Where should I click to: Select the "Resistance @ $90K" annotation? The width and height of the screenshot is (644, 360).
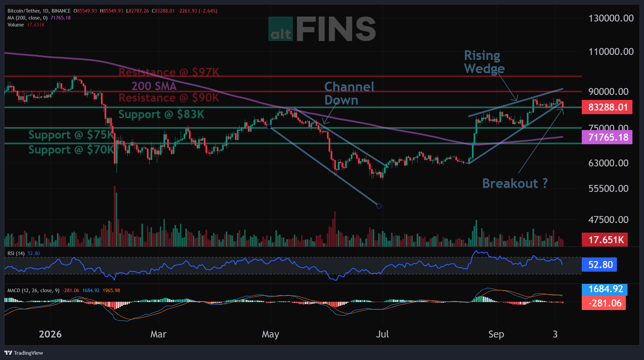169,98
